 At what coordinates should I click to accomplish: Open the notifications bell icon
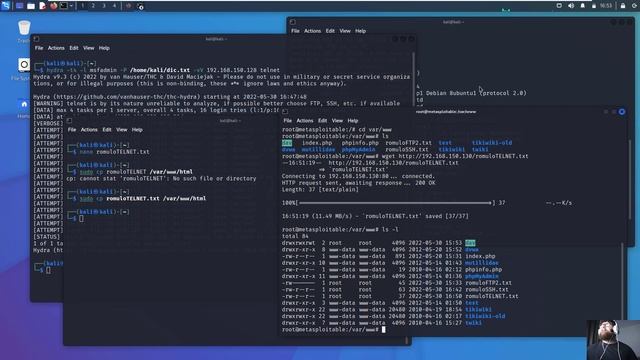tap(582, 6)
